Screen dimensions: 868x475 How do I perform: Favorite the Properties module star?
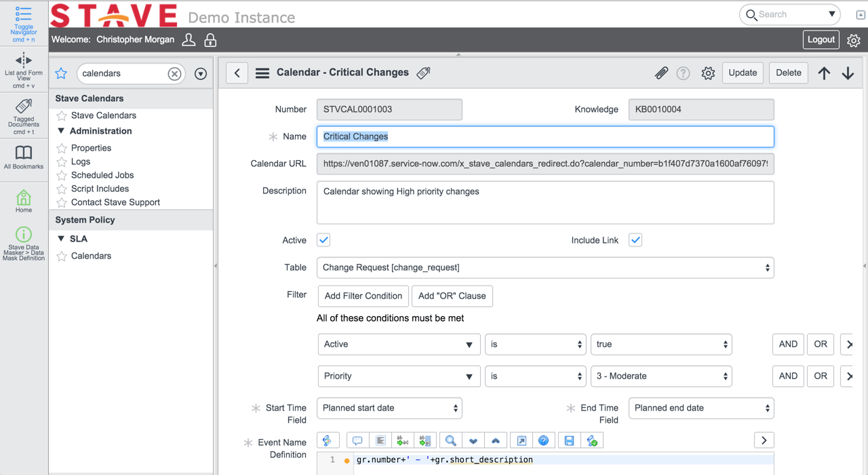pyautogui.click(x=62, y=148)
